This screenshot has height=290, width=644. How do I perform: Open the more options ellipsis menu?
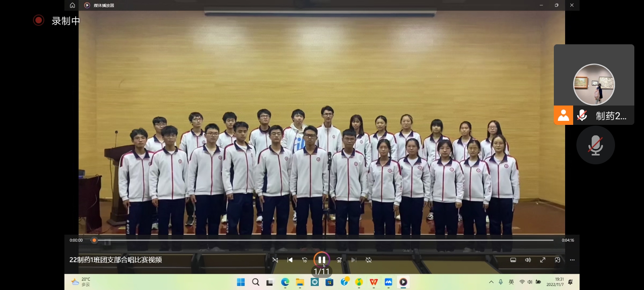(x=572, y=260)
